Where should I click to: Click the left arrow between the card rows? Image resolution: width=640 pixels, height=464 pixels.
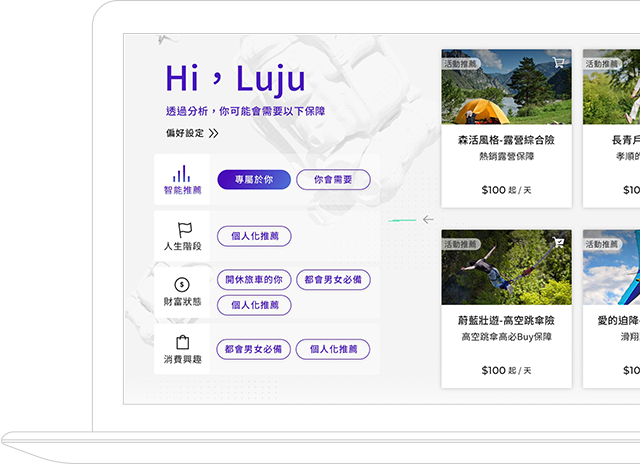[428, 220]
